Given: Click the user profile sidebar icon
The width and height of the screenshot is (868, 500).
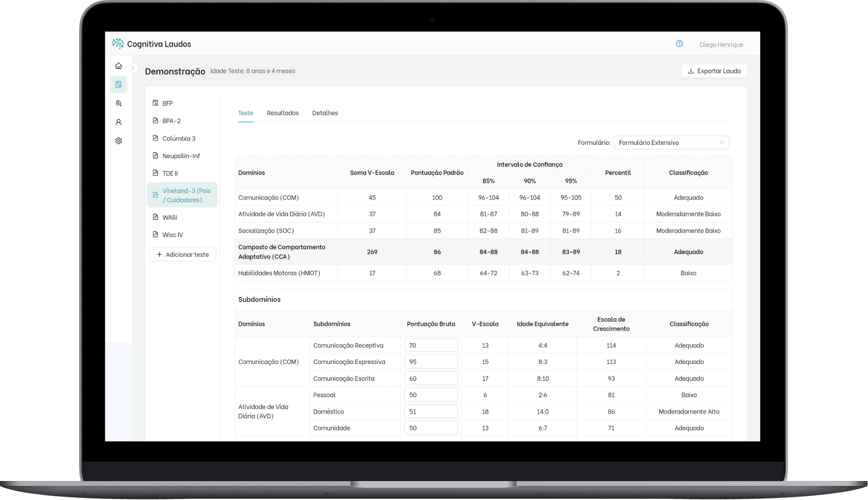Looking at the screenshot, I should click(118, 122).
